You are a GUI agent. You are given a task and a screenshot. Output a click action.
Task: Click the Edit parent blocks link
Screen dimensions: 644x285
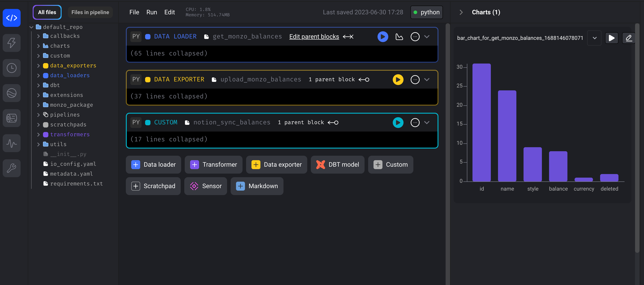pos(314,36)
